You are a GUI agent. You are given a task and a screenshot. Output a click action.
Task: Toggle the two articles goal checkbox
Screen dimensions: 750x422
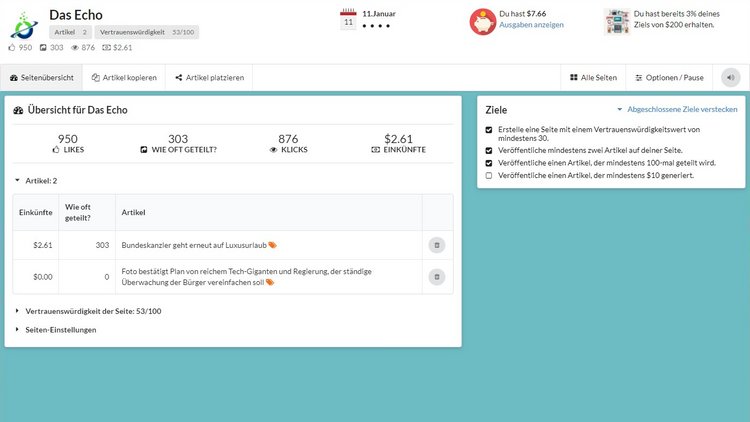coord(488,150)
